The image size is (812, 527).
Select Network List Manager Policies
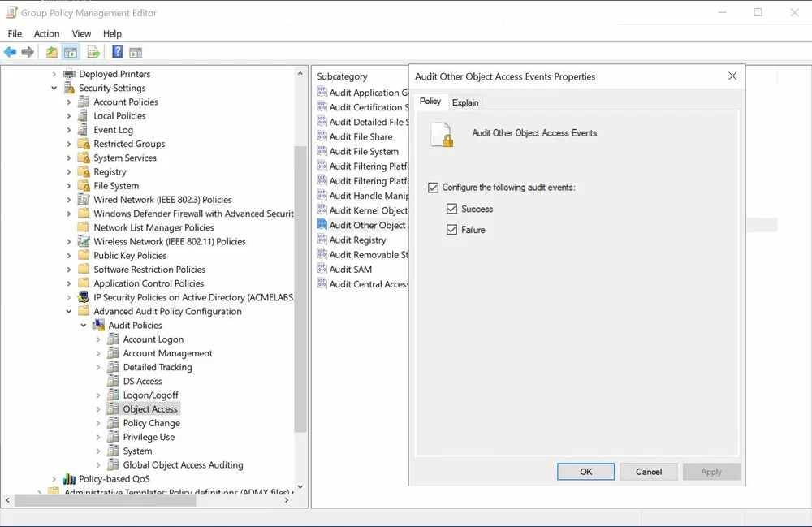click(x=153, y=227)
